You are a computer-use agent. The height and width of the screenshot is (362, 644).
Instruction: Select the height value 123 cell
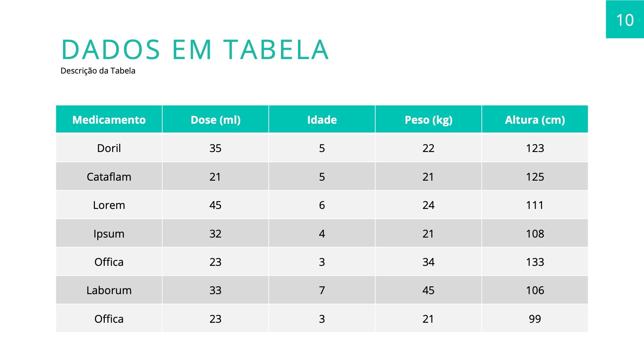point(535,148)
